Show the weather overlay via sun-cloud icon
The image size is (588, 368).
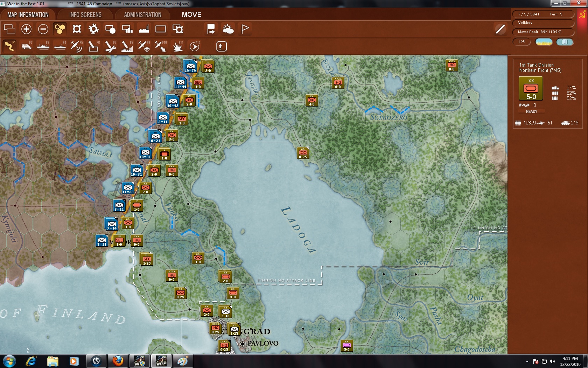(228, 29)
